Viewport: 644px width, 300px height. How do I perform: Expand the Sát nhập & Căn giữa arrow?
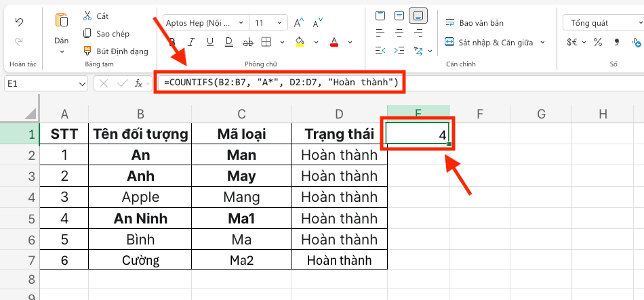click(542, 42)
